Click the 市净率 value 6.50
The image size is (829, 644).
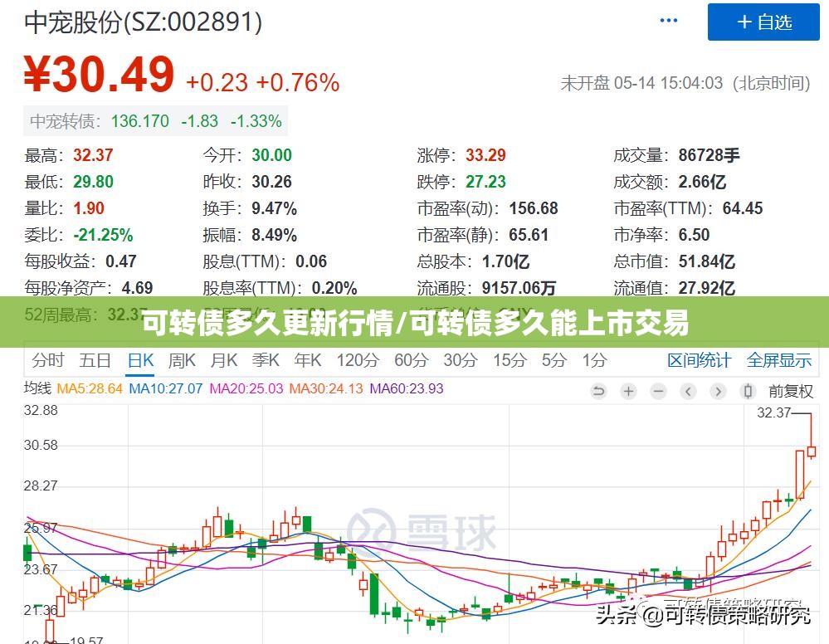click(694, 235)
